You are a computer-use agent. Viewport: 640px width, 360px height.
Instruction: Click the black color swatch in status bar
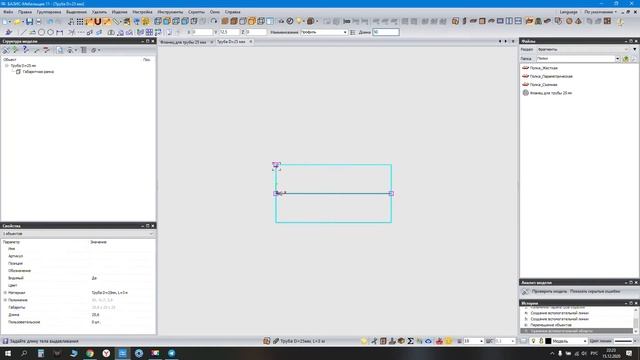(548, 341)
